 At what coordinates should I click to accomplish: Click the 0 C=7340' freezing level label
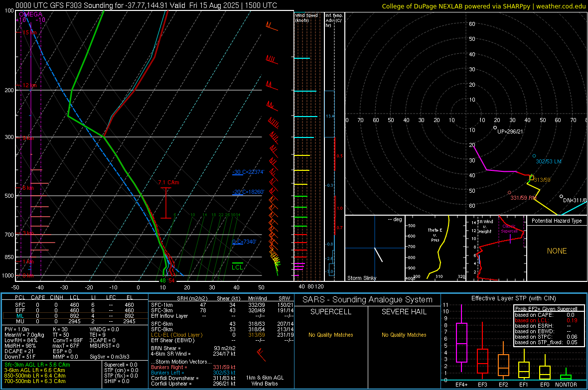click(244, 242)
